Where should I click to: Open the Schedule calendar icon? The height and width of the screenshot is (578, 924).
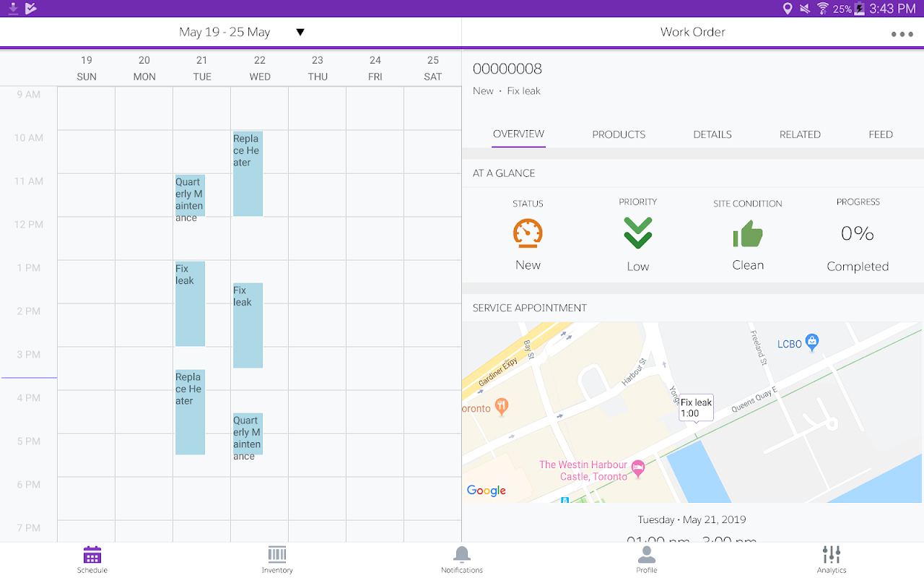coord(92,556)
